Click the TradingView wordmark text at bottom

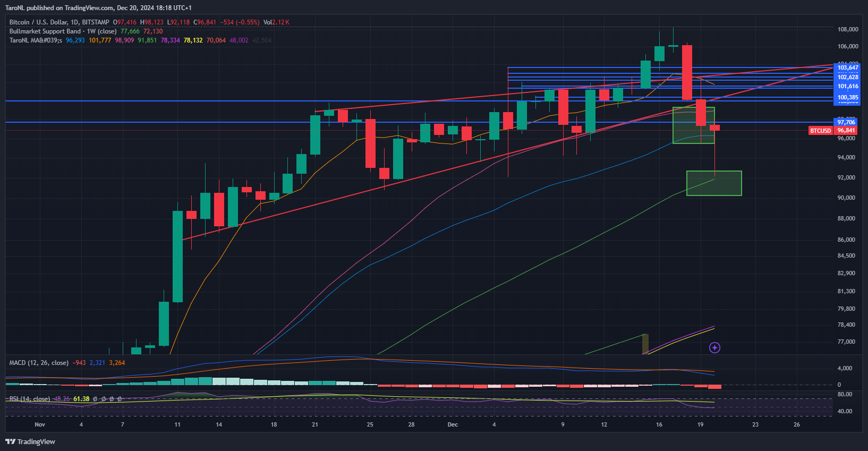click(x=36, y=441)
